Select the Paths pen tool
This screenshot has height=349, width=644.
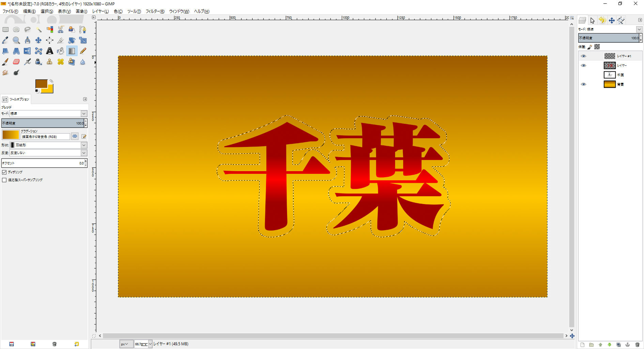click(83, 30)
